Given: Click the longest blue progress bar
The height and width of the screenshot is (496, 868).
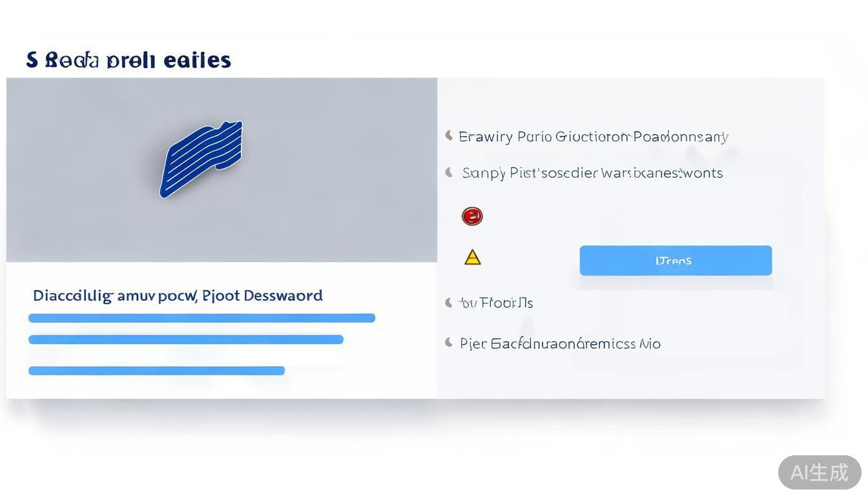Looking at the screenshot, I should 201,318.
